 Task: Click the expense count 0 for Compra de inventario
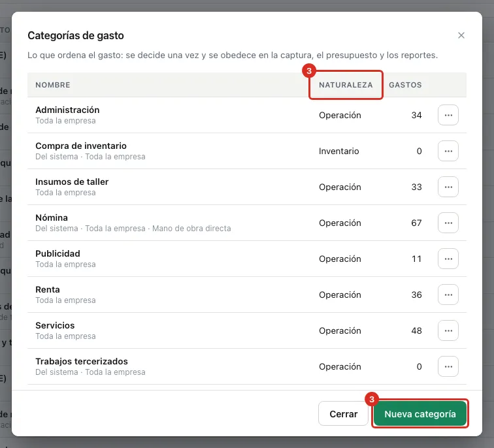pyautogui.click(x=419, y=151)
